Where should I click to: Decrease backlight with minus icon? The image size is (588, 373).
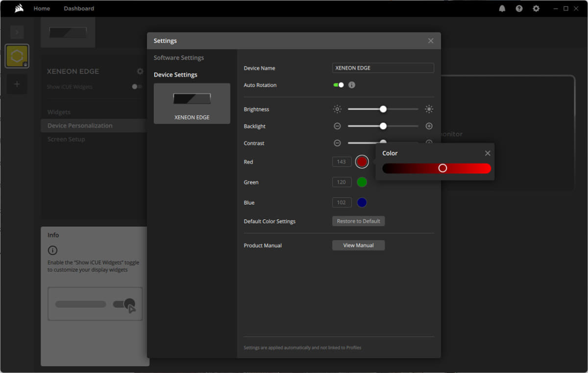click(x=337, y=126)
